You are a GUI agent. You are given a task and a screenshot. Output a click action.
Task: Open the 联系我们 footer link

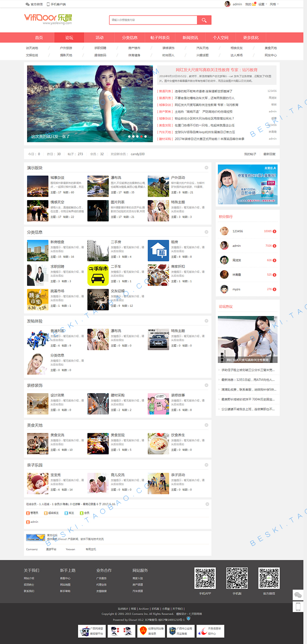click(29, 591)
